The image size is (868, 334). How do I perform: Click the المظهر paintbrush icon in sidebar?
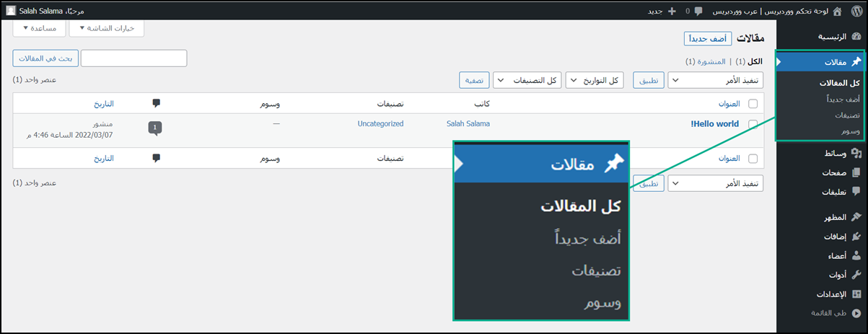[x=856, y=216]
